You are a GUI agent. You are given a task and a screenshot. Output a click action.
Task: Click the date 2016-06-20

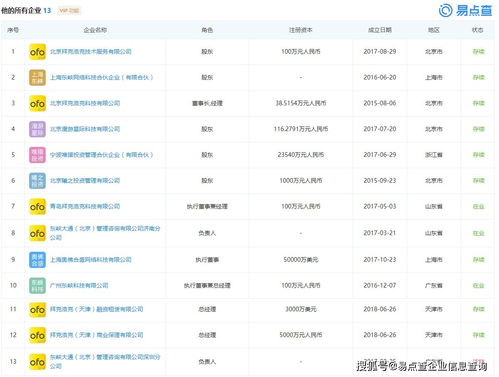tap(380, 77)
